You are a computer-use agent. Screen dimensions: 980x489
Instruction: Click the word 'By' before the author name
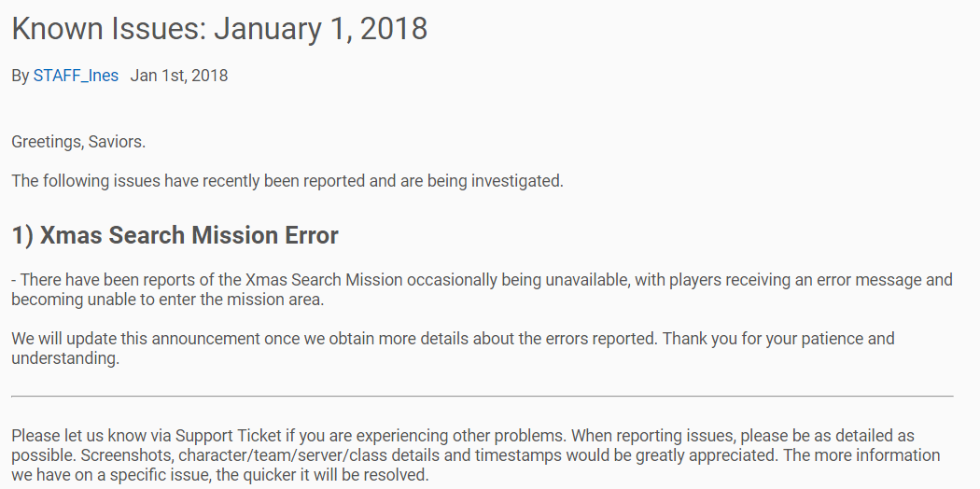tap(20, 76)
